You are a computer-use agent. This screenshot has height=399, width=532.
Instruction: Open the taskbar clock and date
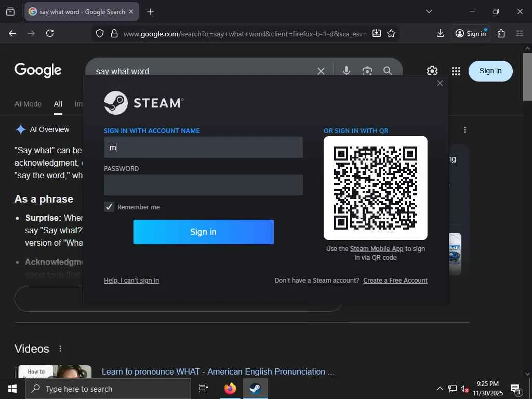pyautogui.click(x=488, y=389)
